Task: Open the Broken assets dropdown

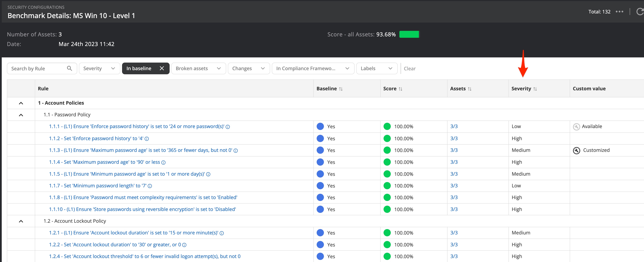Action: [198, 68]
